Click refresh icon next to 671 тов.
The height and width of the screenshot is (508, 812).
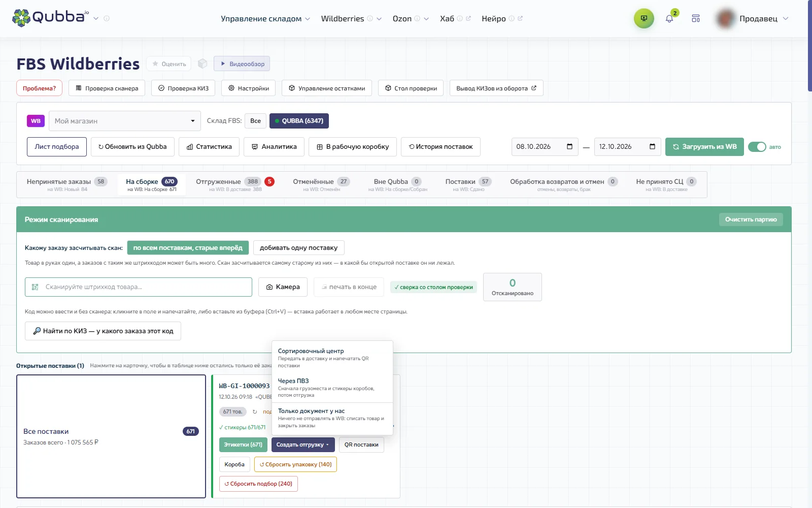pyautogui.click(x=255, y=411)
